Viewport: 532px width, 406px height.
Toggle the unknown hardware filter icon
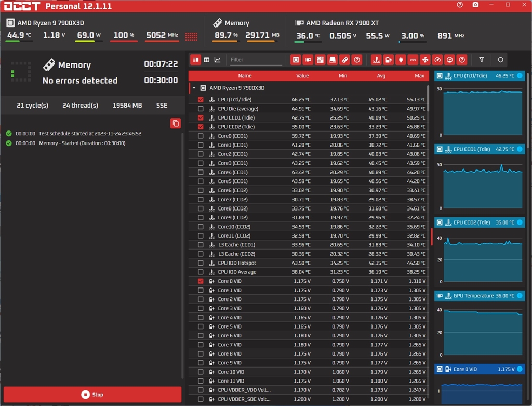coord(357,60)
